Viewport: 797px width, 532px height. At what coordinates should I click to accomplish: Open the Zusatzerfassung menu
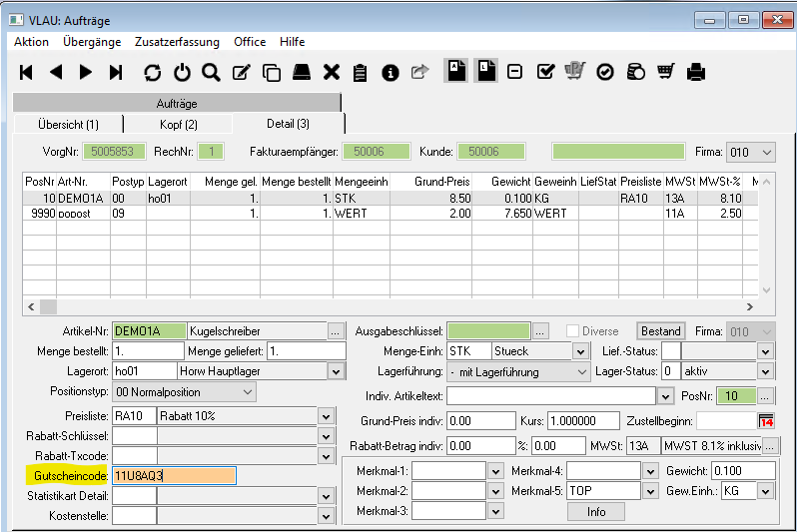pos(178,42)
